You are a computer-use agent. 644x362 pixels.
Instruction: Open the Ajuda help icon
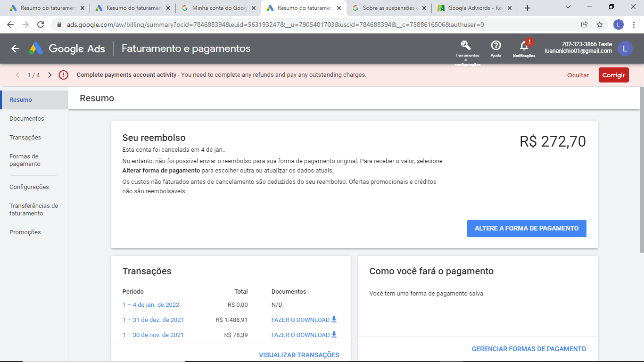(496, 46)
